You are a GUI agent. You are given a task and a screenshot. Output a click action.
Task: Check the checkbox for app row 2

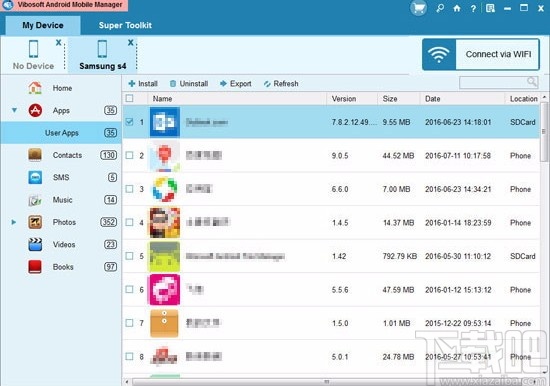[x=129, y=155]
